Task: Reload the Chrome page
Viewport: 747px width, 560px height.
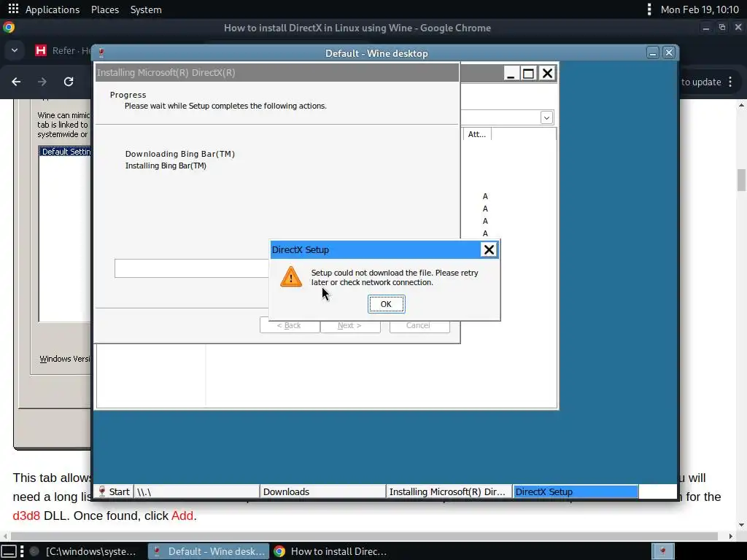Action: [x=69, y=82]
